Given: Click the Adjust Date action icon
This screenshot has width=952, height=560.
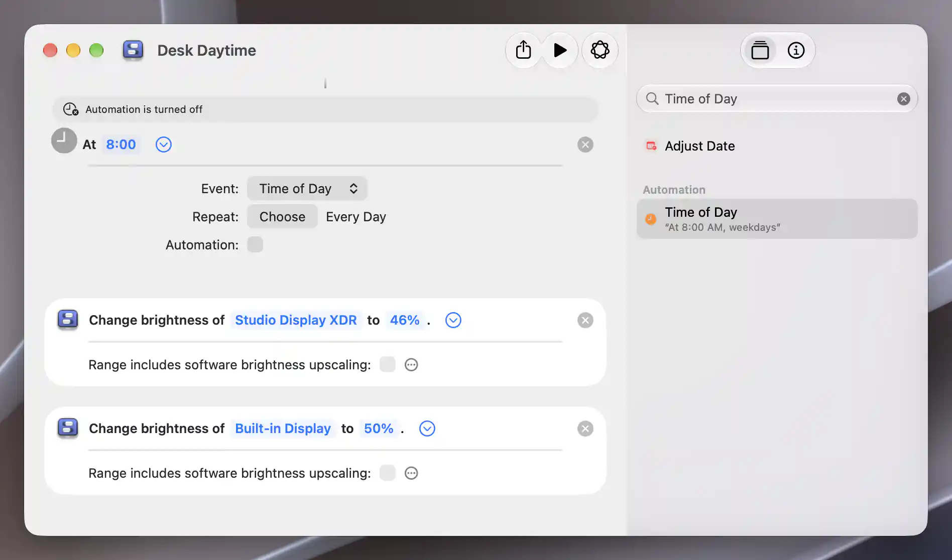Looking at the screenshot, I should (x=651, y=146).
